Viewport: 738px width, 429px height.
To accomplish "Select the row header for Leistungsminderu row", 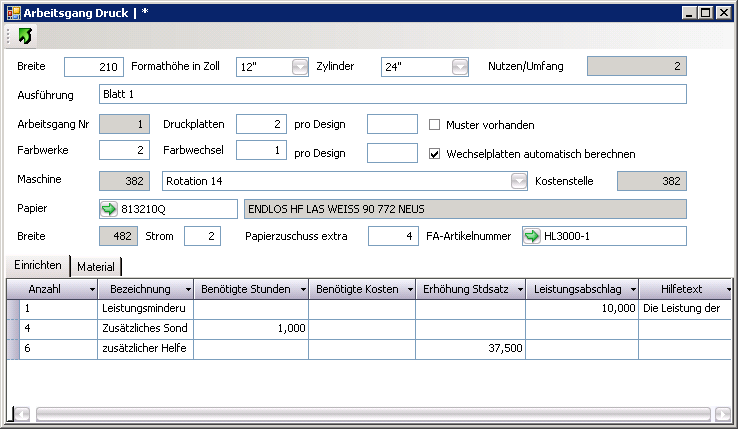I will coord(13,309).
